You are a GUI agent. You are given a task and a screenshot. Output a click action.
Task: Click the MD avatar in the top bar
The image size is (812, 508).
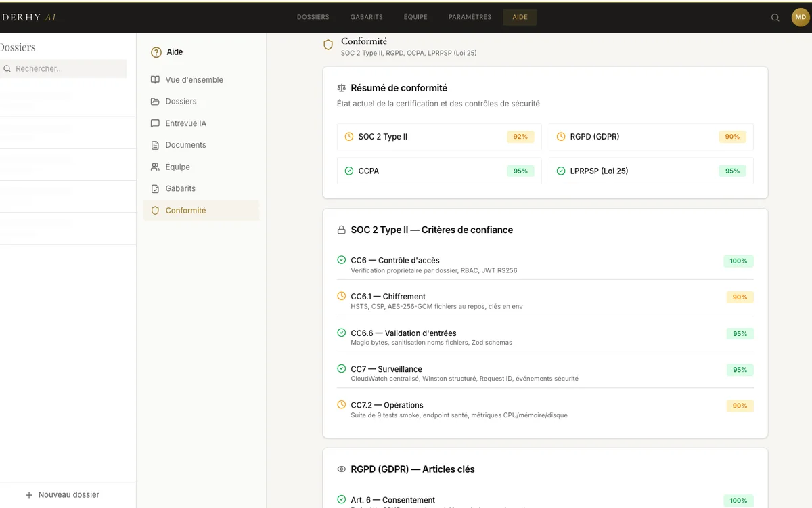[x=799, y=17]
